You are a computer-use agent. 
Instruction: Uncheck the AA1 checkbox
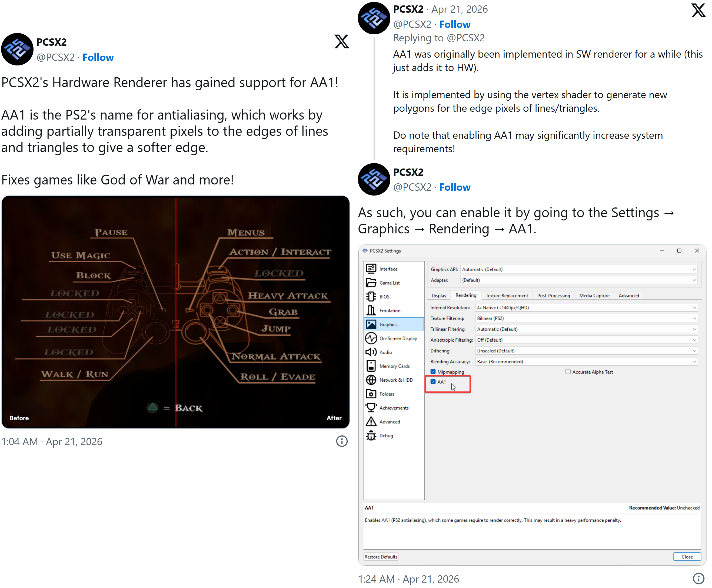click(x=433, y=382)
